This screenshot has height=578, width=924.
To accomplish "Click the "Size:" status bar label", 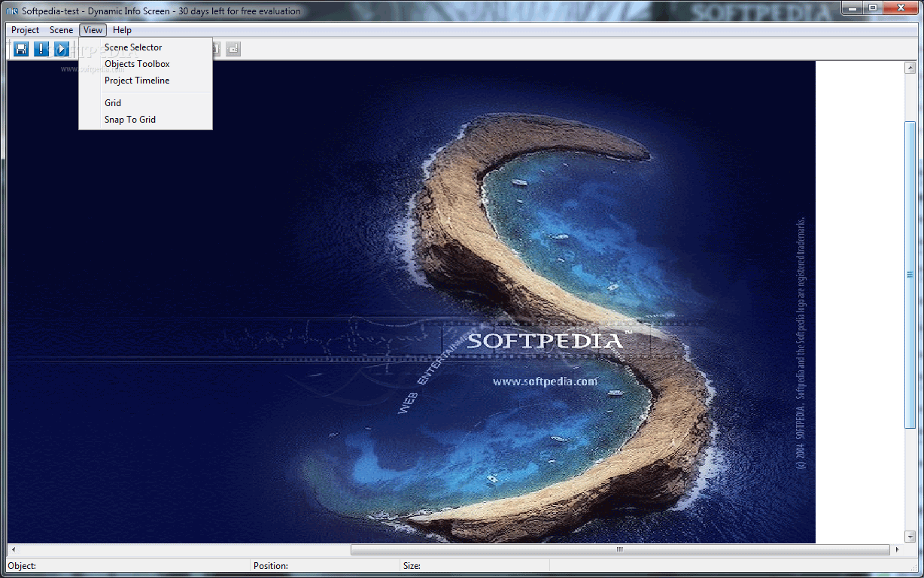I will pyautogui.click(x=412, y=566).
